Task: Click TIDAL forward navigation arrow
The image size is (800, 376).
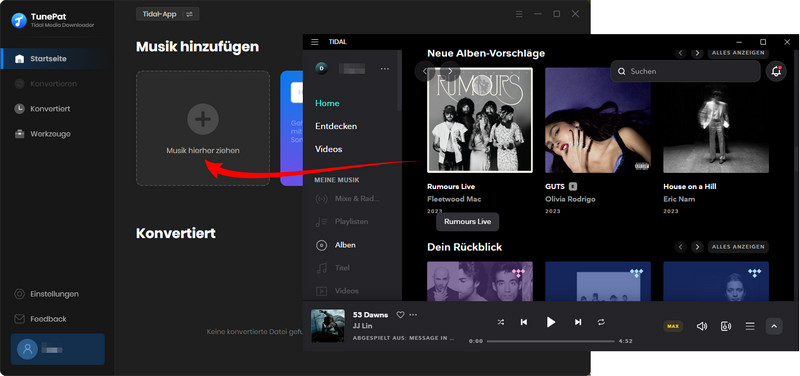Action: pyautogui.click(x=450, y=71)
